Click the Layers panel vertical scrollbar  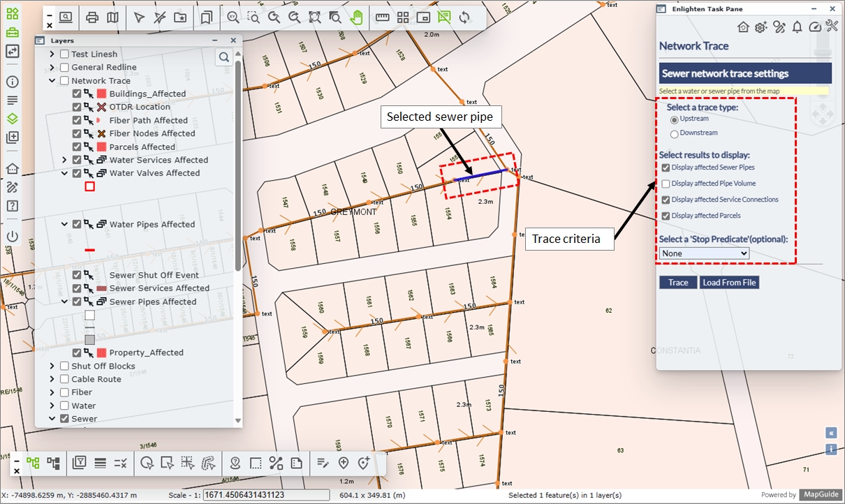(237, 168)
